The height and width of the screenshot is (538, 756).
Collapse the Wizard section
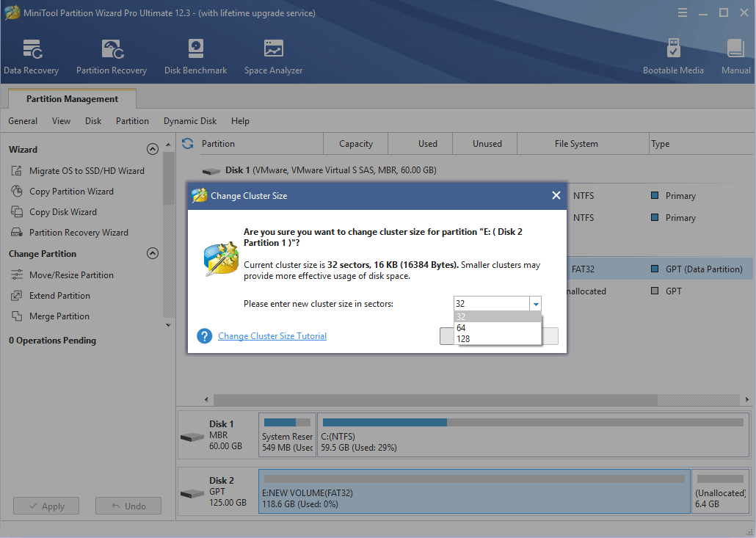pyautogui.click(x=153, y=149)
